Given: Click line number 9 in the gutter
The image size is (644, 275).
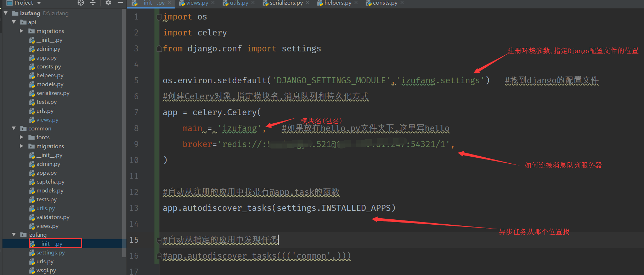Looking at the screenshot, I should click(136, 144).
